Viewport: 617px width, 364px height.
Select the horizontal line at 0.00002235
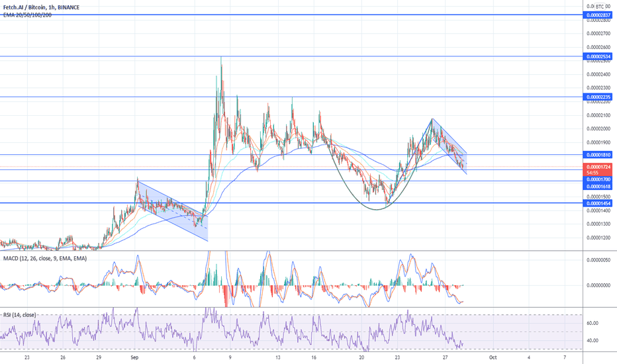(x=291, y=97)
